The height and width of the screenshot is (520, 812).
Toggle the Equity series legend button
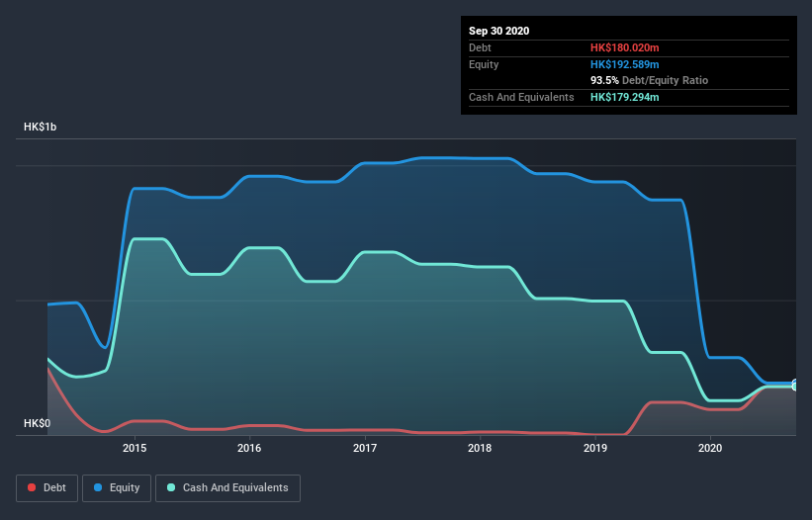117,488
